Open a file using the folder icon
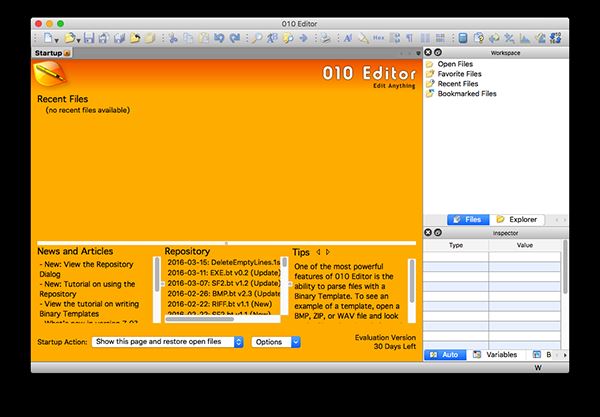 tap(70, 38)
